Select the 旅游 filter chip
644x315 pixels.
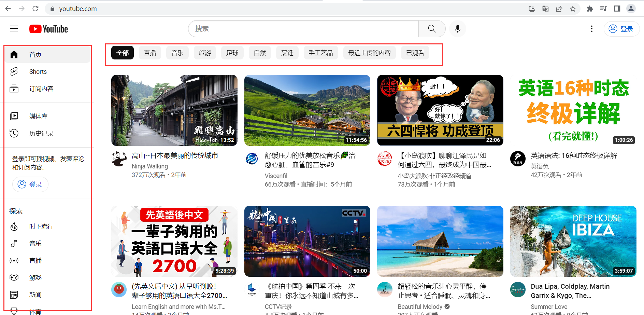click(x=205, y=53)
